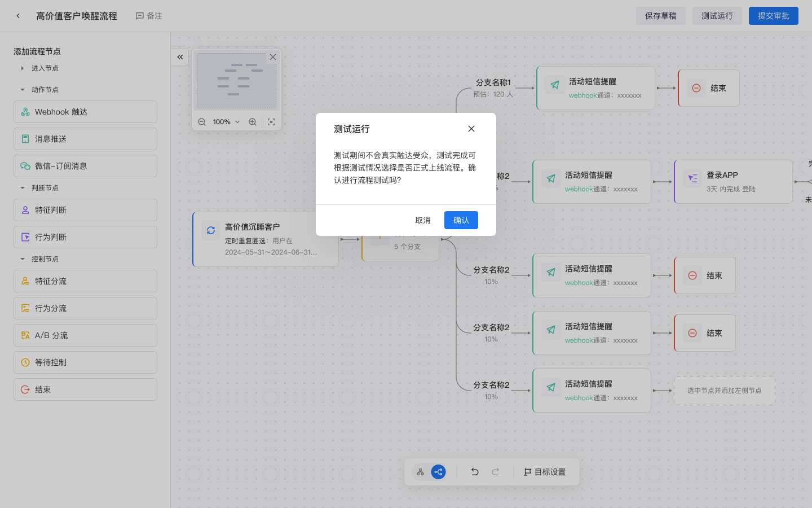Open the 100% zoom dropdown
The height and width of the screenshot is (508, 812).
point(226,122)
